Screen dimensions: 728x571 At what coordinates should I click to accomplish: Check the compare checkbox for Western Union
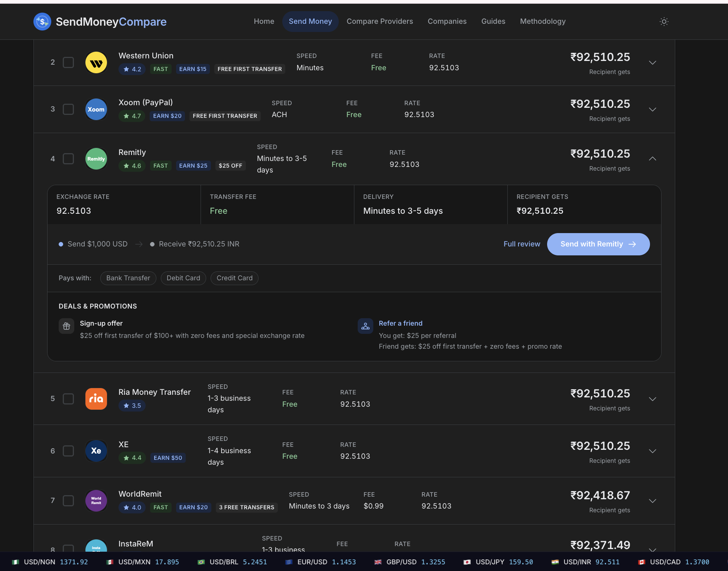tap(68, 62)
